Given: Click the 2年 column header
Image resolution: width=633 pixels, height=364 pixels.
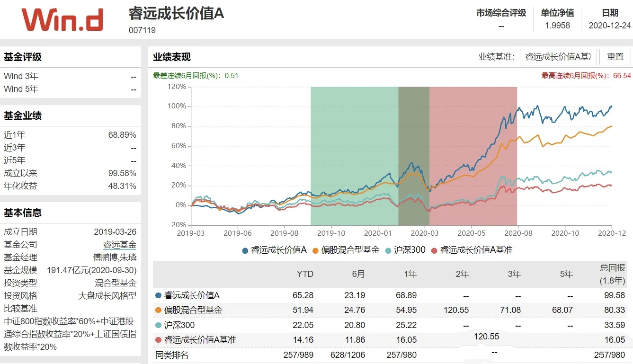Looking at the screenshot, I should tap(462, 274).
